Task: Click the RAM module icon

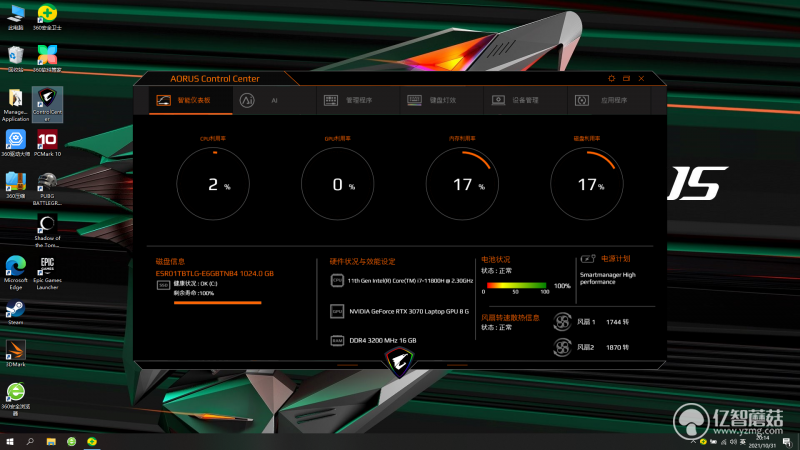Action: [x=337, y=340]
